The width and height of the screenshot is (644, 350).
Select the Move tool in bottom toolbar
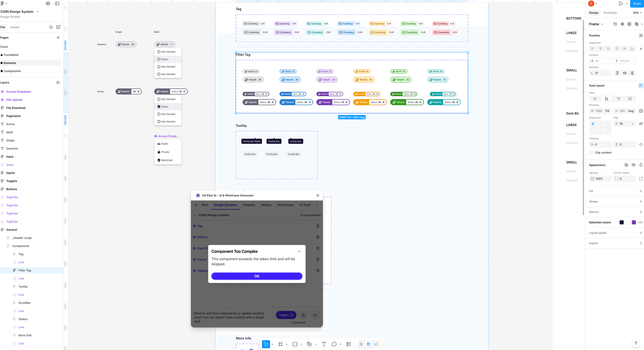point(266,344)
